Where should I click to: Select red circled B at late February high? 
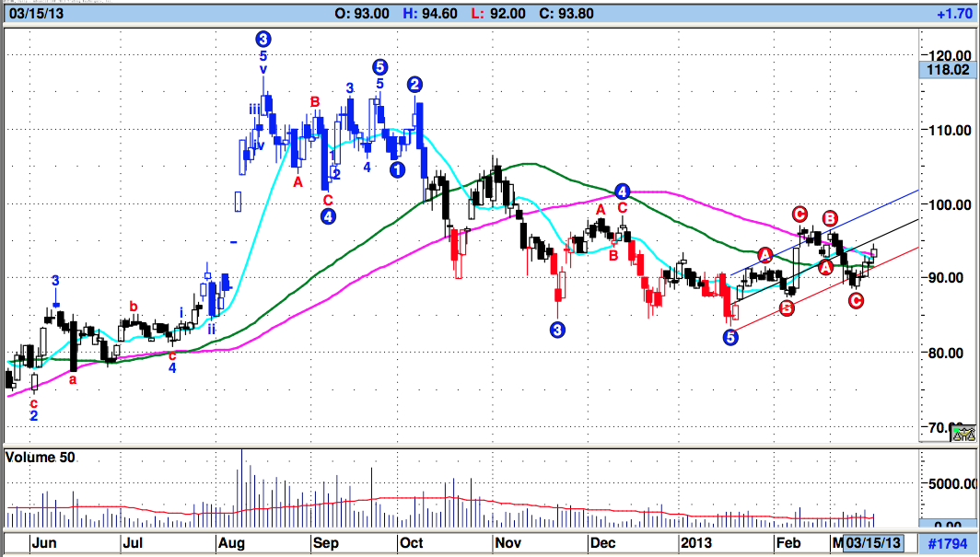(829, 218)
